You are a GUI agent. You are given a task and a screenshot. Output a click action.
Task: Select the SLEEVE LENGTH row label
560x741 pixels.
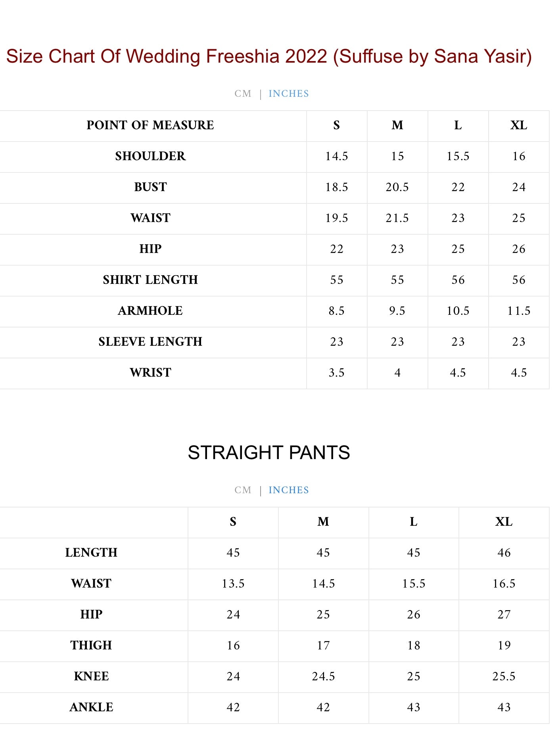tap(150, 342)
